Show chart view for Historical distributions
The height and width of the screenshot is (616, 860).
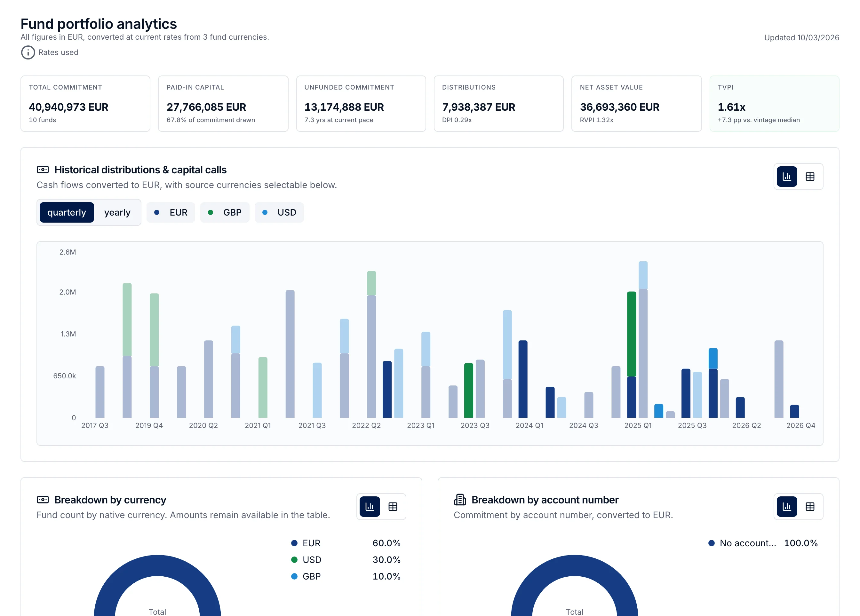click(786, 177)
